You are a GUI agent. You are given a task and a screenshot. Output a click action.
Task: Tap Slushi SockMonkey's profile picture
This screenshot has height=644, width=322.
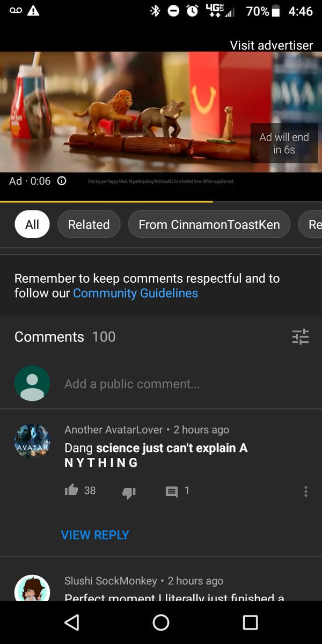click(32, 588)
